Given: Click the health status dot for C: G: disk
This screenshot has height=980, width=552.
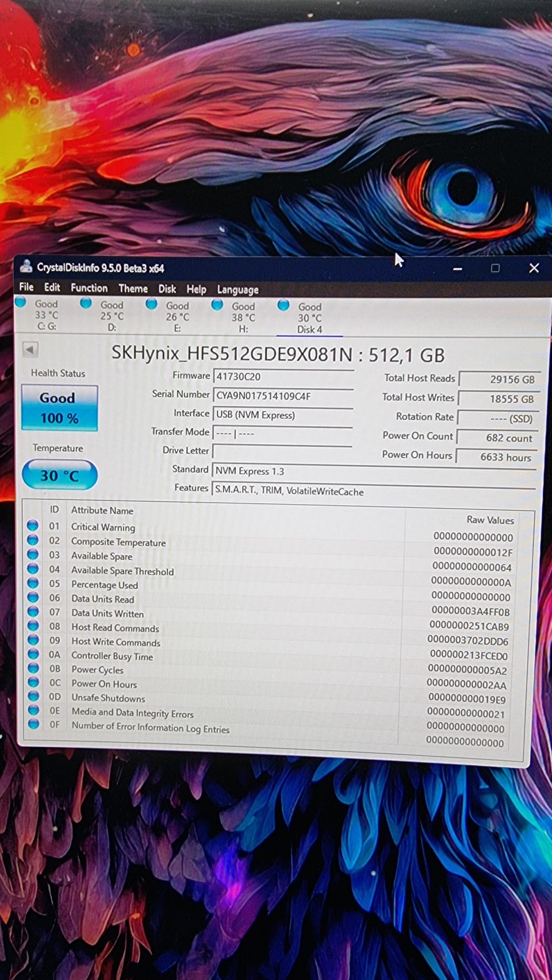Looking at the screenshot, I should click(x=21, y=302).
